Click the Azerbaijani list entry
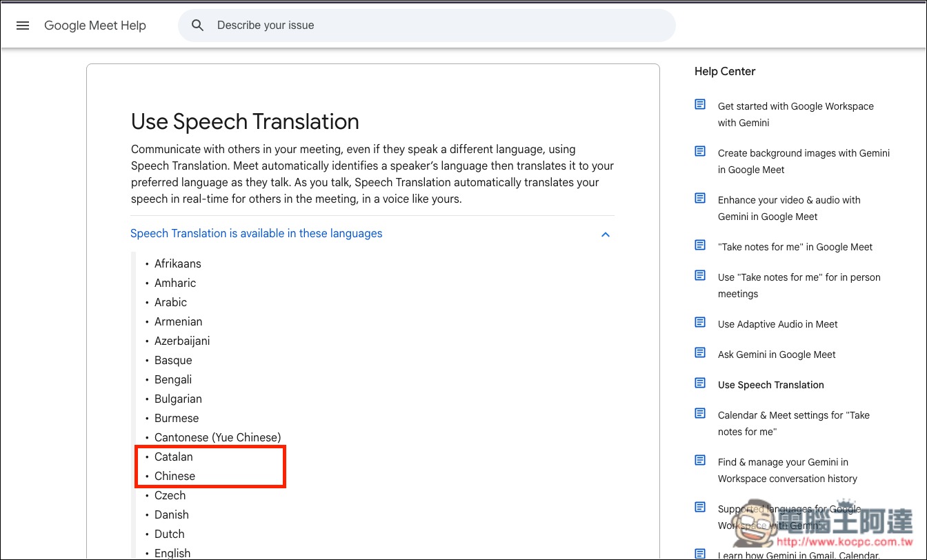The height and width of the screenshot is (560, 927). pos(182,341)
